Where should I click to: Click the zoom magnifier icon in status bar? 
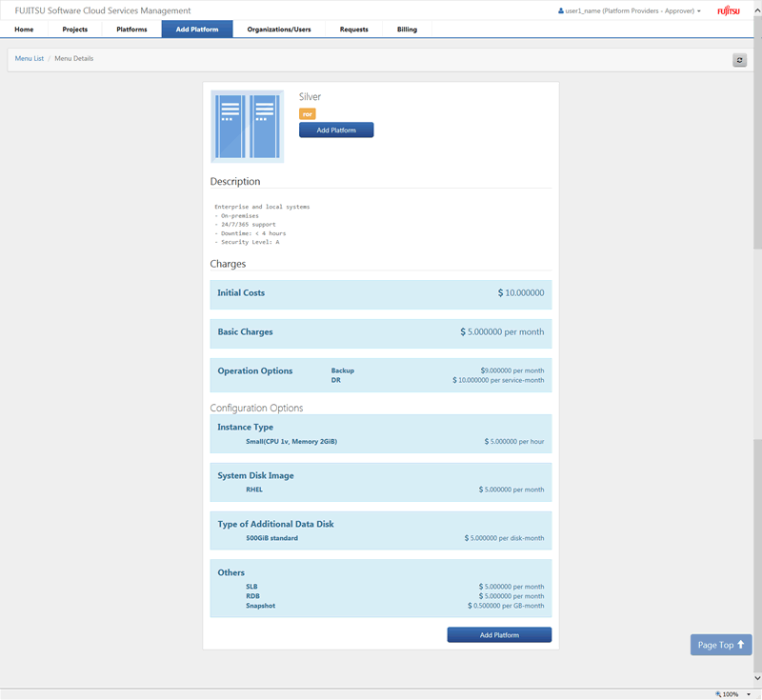[x=718, y=694]
